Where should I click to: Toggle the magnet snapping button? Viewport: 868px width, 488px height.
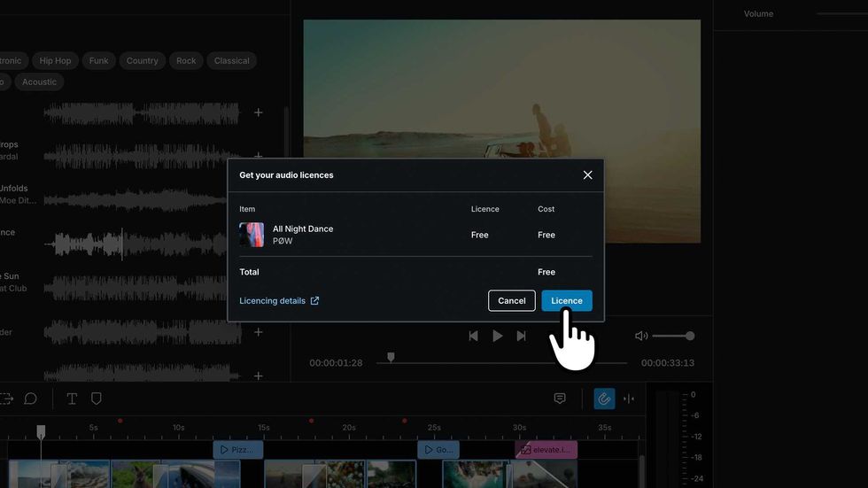604,399
